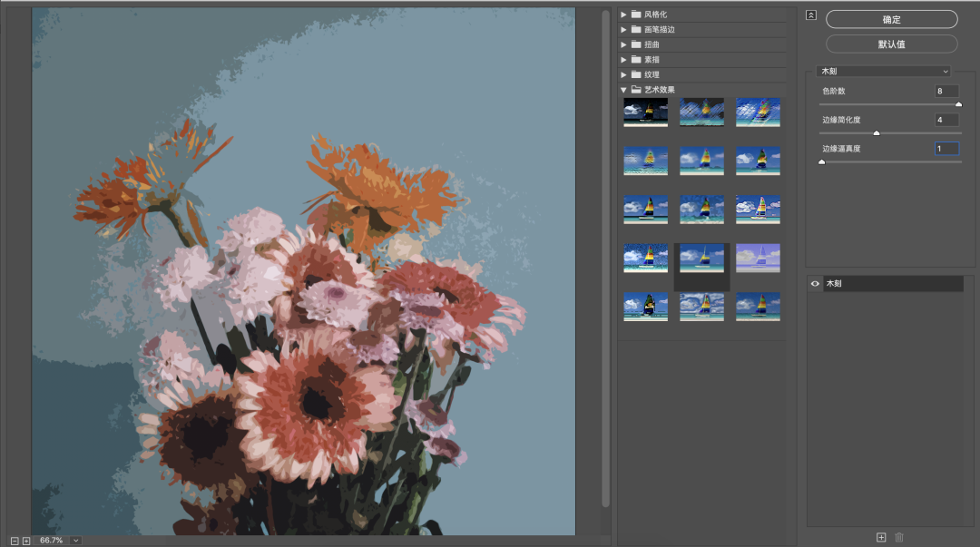This screenshot has height=547, width=980.
Task: Click the zoom in plus icon
Action: (26, 541)
